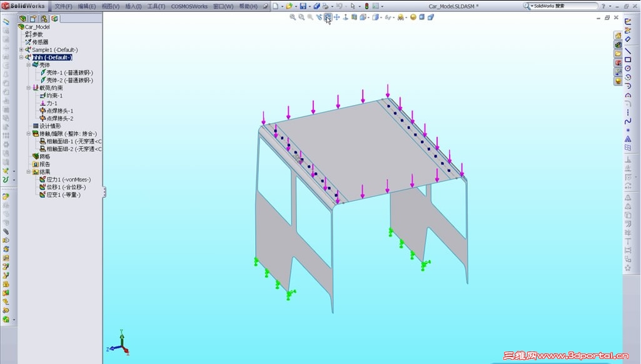Collapse the hhh (-Default-) study node
The image size is (641, 364).
(x=21, y=58)
